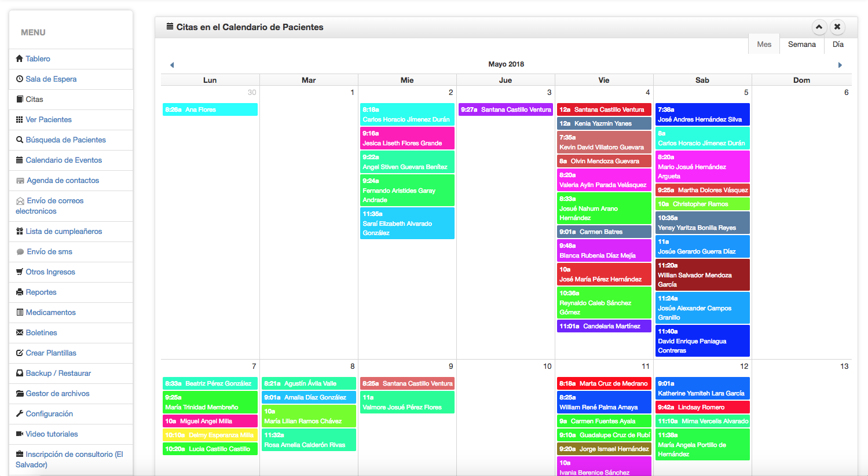Click the Sala de Espera clock icon
This screenshot has height=476, width=868.
(x=20, y=79)
